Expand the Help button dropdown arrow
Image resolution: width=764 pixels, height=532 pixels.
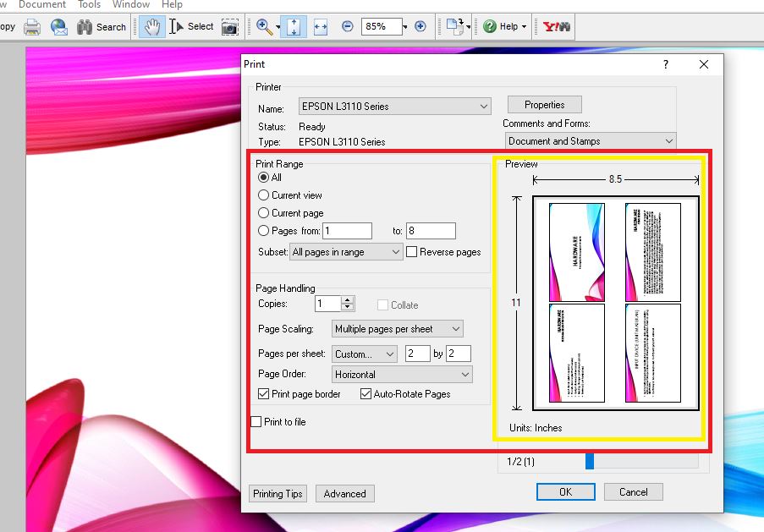pyautogui.click(x=525, y=27)
